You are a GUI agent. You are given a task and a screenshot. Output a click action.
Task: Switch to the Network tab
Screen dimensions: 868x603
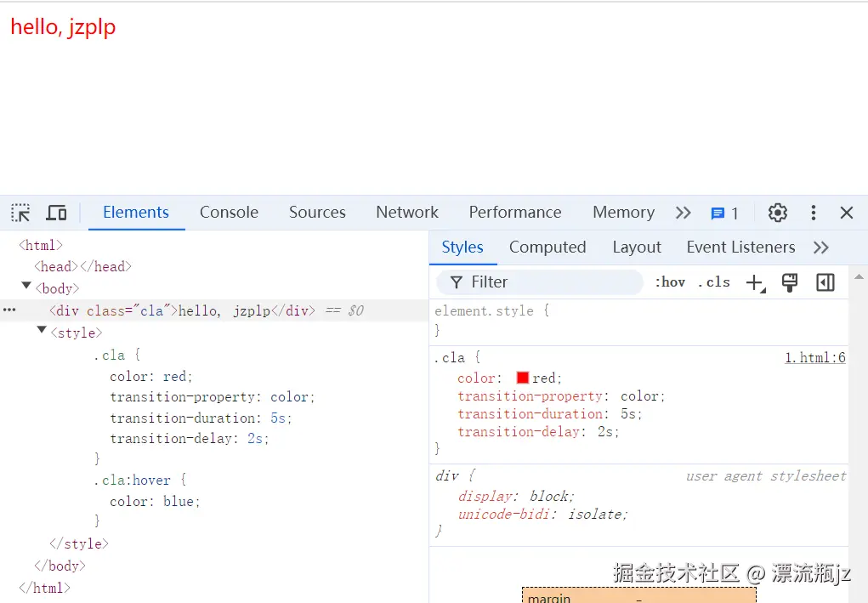pyautogui.click(x=406, y=213)
